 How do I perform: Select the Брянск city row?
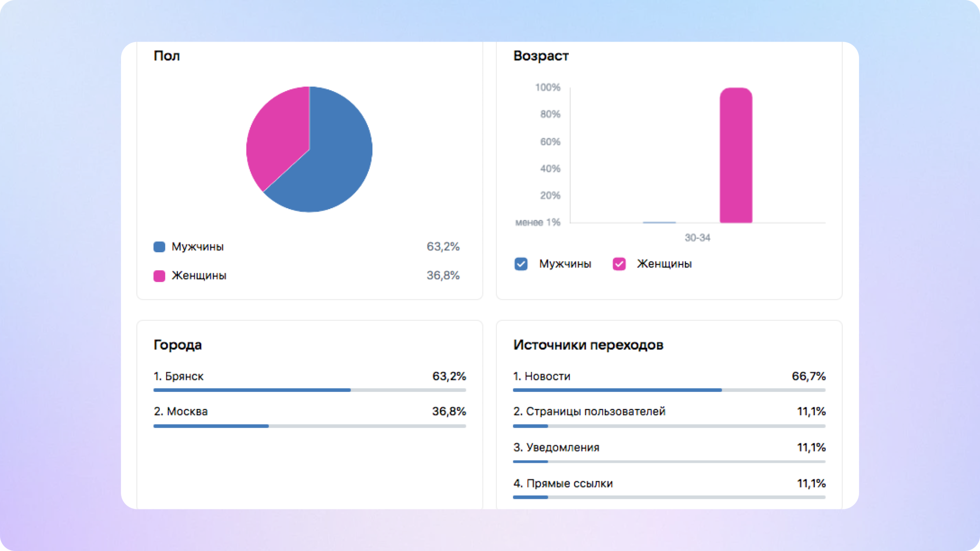click(179, 376)
